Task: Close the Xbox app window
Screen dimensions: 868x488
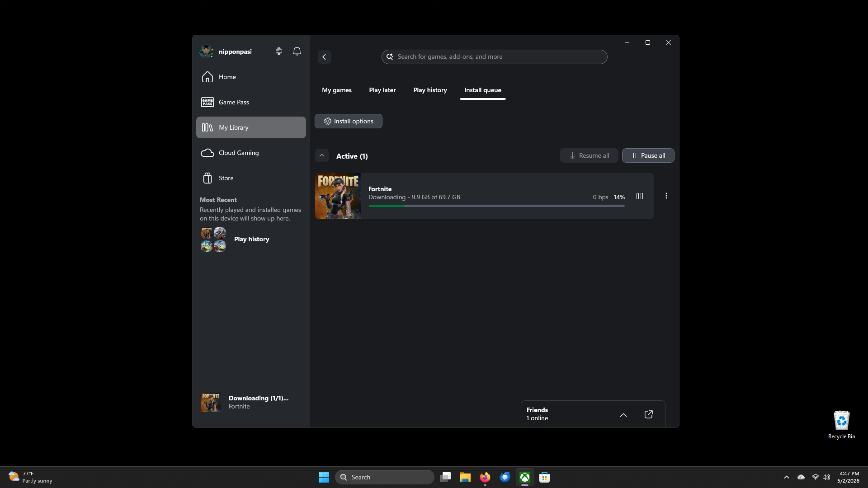Action: 668,42
